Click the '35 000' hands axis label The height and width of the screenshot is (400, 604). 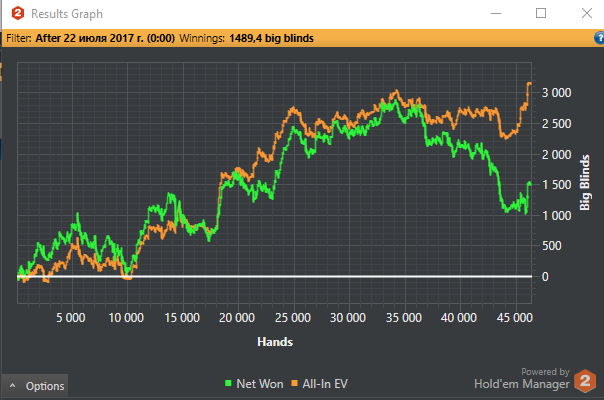point(403,318)
